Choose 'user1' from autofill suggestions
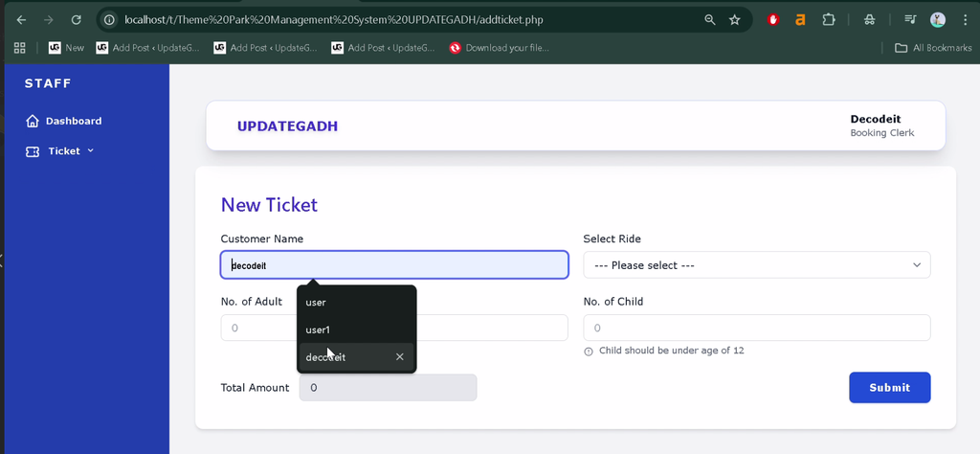980x454 pixels. (356, 329)
